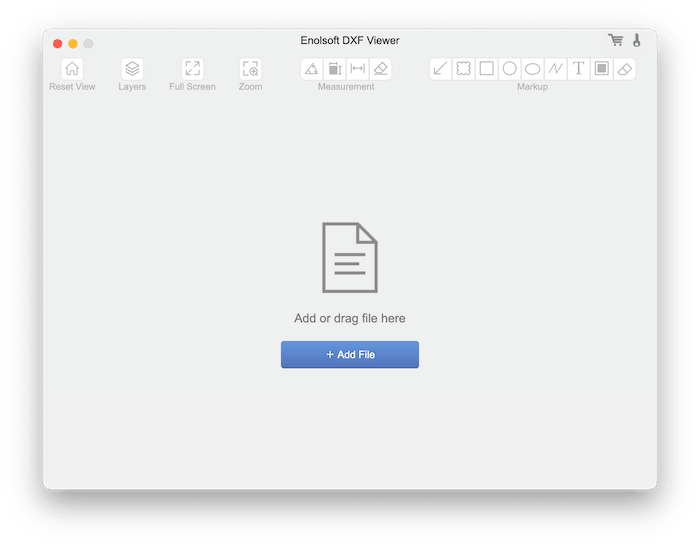This screenshot has height=546, width=700.
Task: Click the measurement eraser icon
Action: pyautogui.click(x=380, y=69)
